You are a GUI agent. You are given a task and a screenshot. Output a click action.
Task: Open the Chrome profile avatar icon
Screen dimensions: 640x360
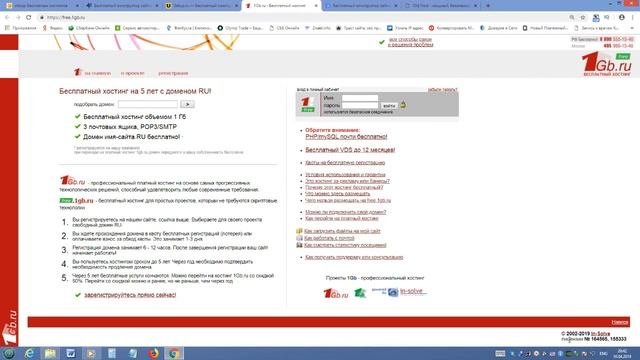pyautogui.click(x=621, y=18)
